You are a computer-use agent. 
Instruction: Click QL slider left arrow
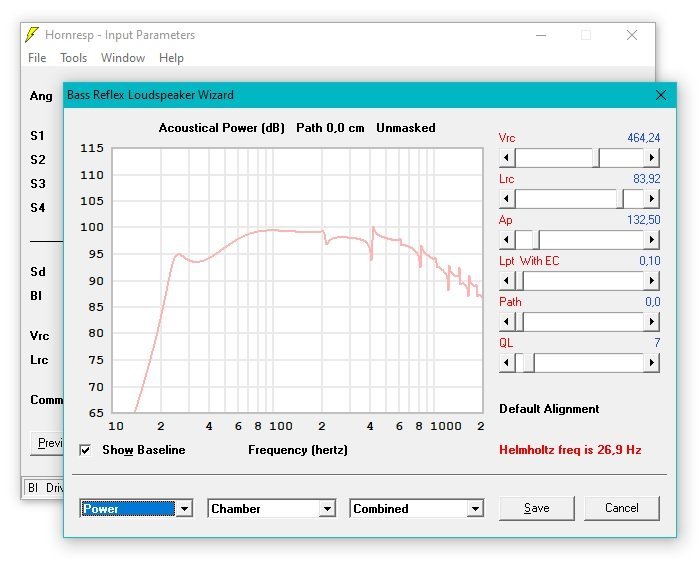click(507, 363)
